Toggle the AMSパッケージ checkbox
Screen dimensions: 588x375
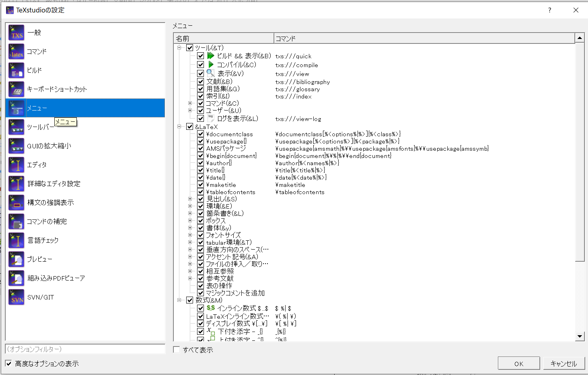[201, 149]
